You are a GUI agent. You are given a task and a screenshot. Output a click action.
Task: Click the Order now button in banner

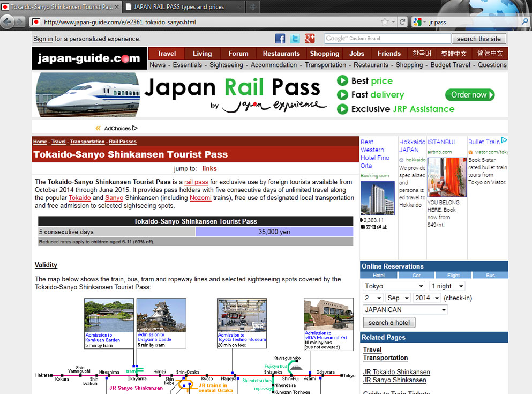click(x=469, y=95)
